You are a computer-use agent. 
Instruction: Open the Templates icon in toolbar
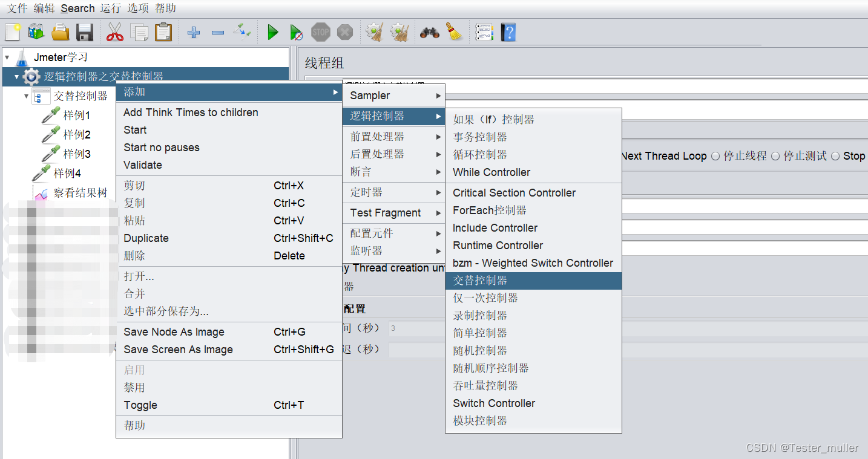(x=36, y=32)
